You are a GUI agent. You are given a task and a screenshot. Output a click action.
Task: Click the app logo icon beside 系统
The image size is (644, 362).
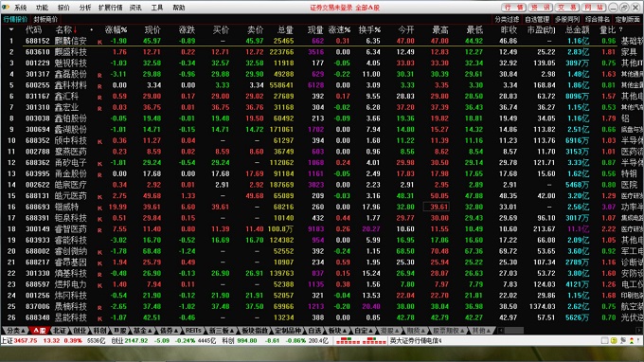(6, 8)
